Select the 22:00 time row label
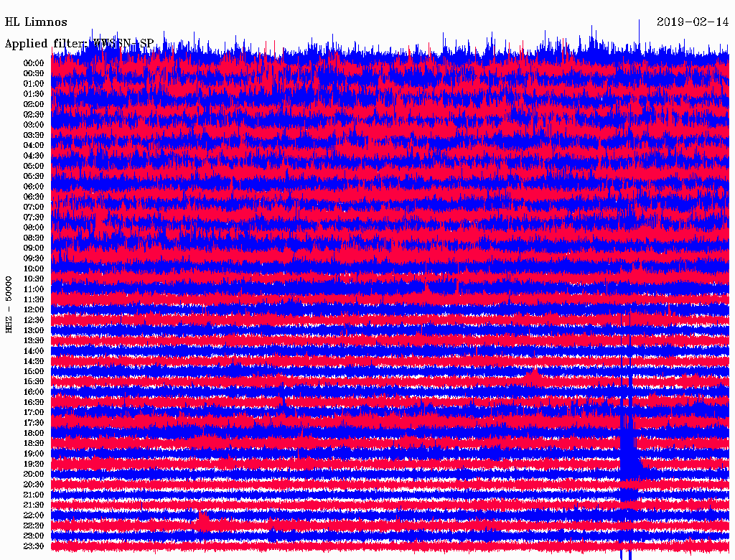 click(34, 515)
